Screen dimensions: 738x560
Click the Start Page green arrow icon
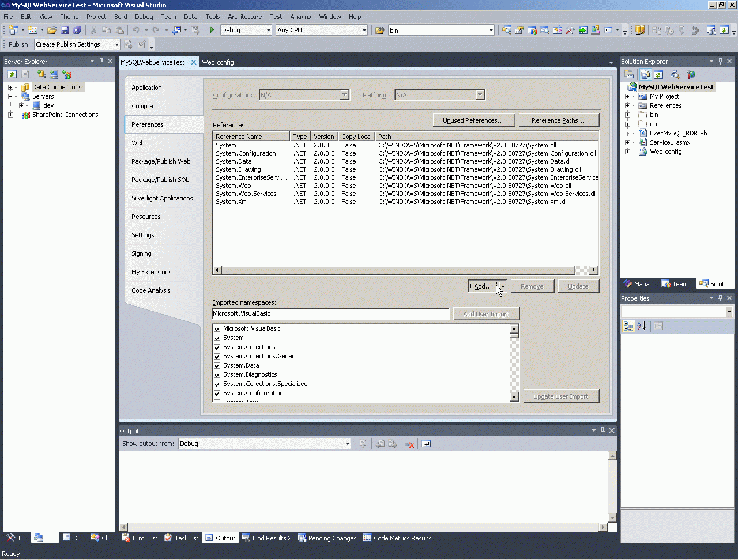583,30
